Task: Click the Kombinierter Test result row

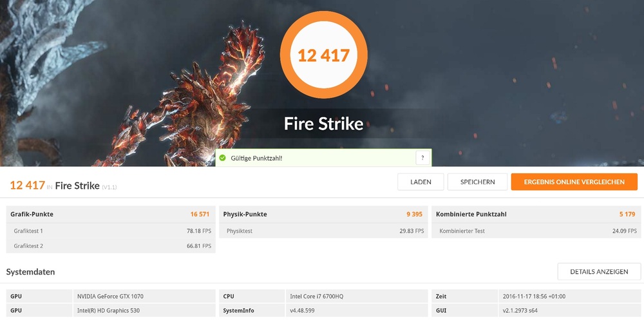Action: coord(536,231)
